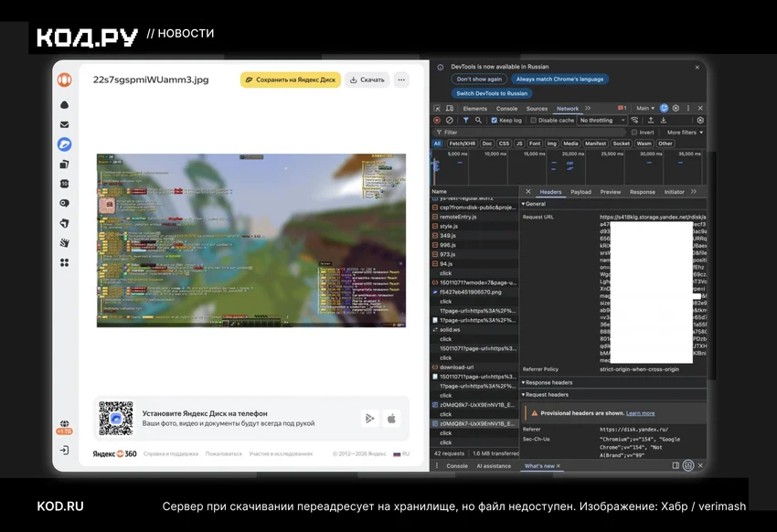
Task: Select the download-url request row
Action: click(x=475, y=367)
